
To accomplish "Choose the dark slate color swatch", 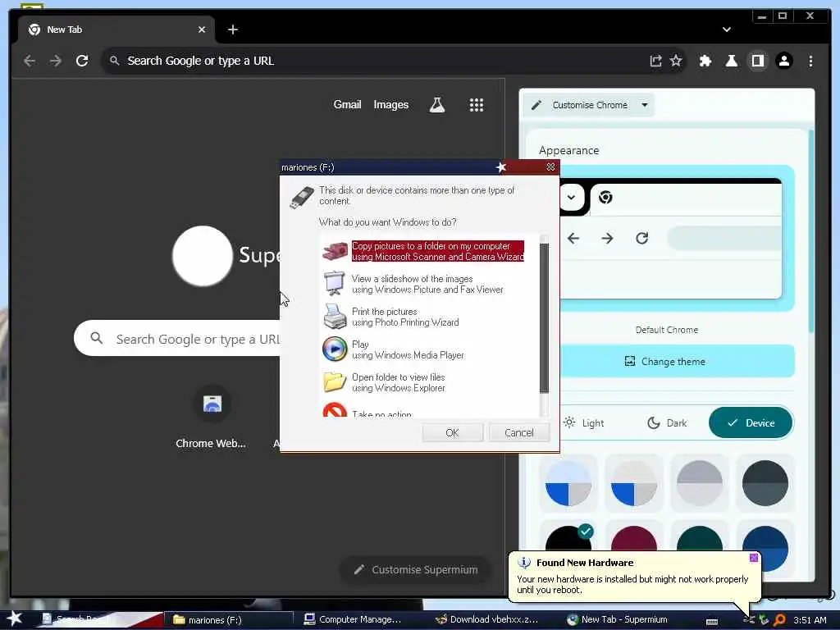I will [x=765, y=483].
